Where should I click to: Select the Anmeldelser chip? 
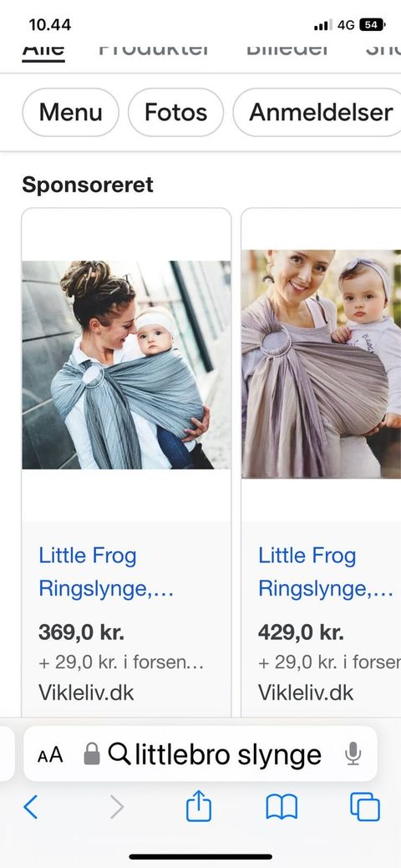(318, 113)
